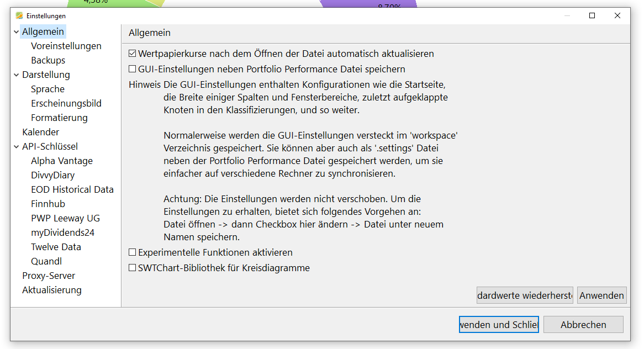Click the Allgemein page heading
This screenshot has width=644, height=349.
point(150,33)
